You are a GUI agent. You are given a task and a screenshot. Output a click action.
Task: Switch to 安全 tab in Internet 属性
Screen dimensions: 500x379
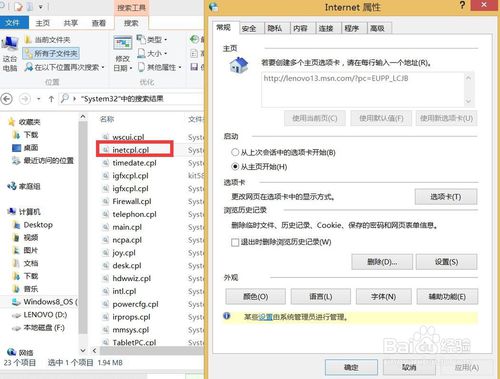tap(249, 29)
